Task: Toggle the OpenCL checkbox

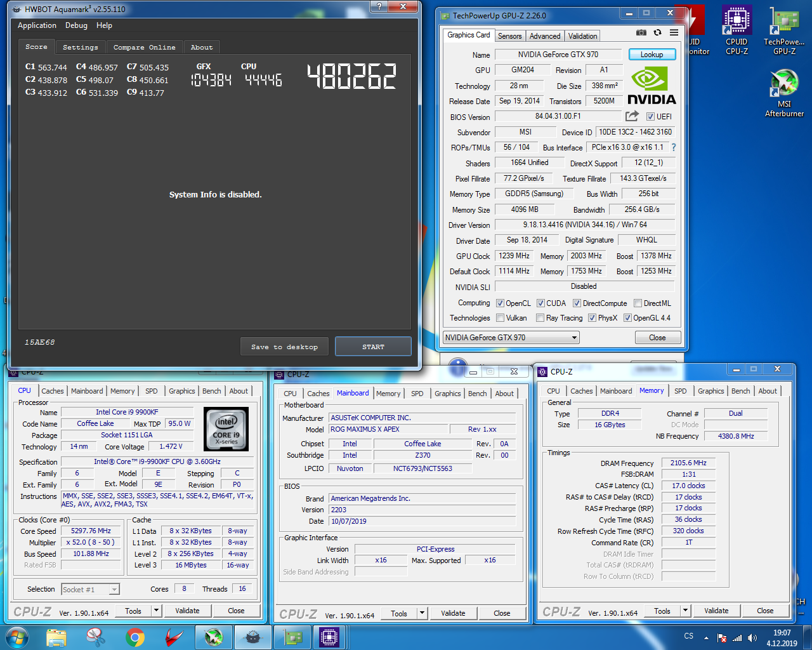Action: click(500, 303)
